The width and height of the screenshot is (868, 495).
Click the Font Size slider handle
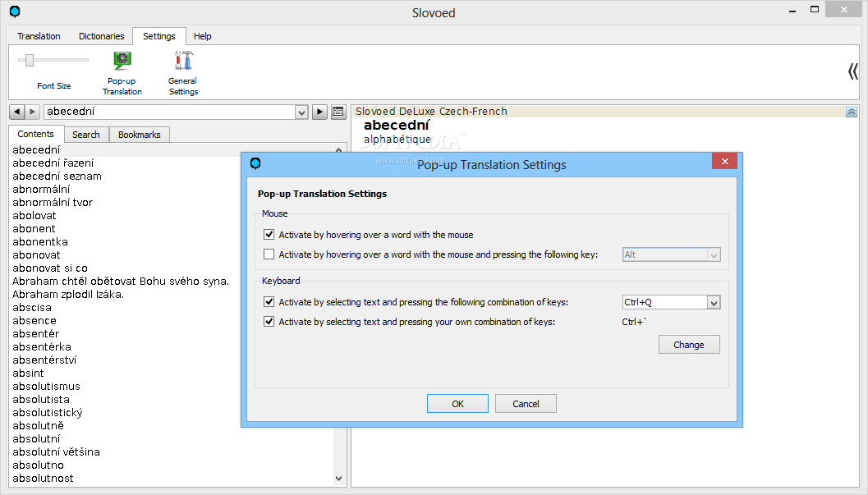(30, 60)
